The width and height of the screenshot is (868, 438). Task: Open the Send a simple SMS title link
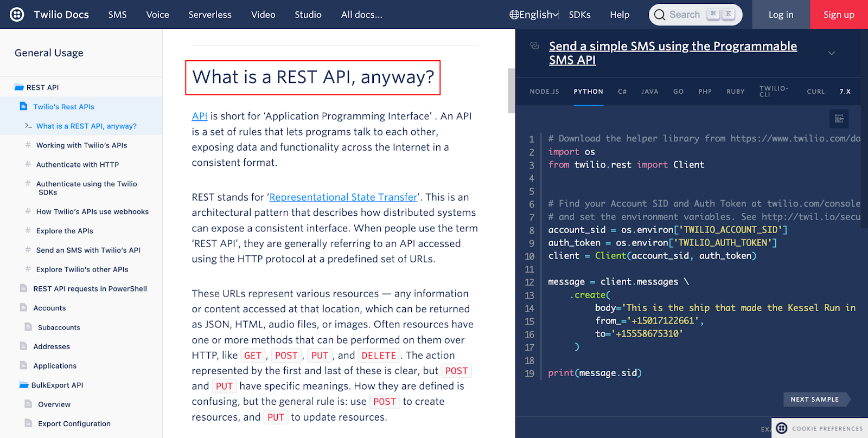(673, 53)
